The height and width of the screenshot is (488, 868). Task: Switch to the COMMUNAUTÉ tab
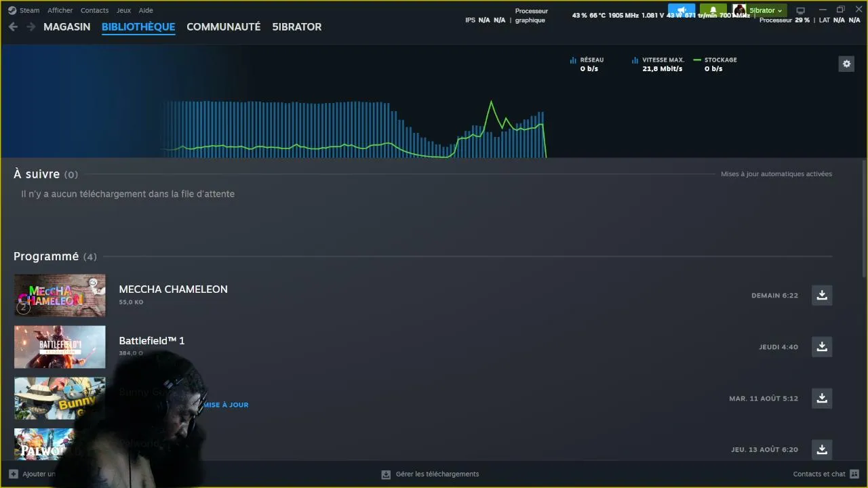pos(224,26)
